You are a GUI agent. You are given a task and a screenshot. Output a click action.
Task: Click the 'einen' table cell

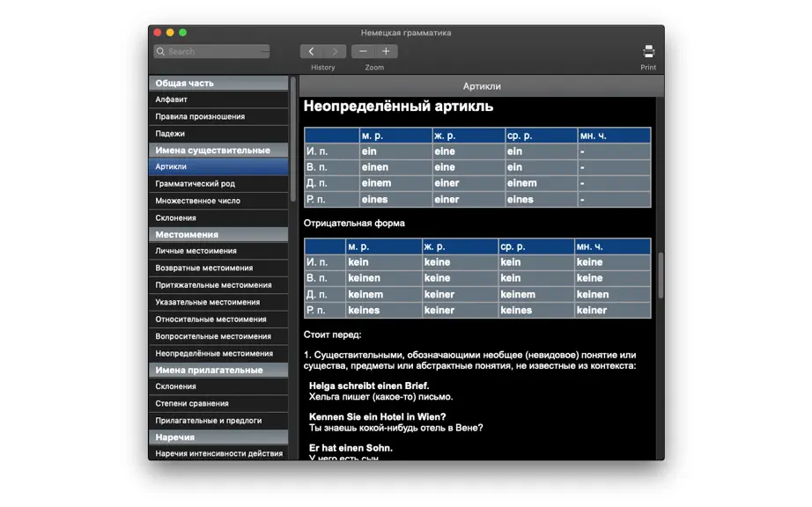(x=395, y=167)
